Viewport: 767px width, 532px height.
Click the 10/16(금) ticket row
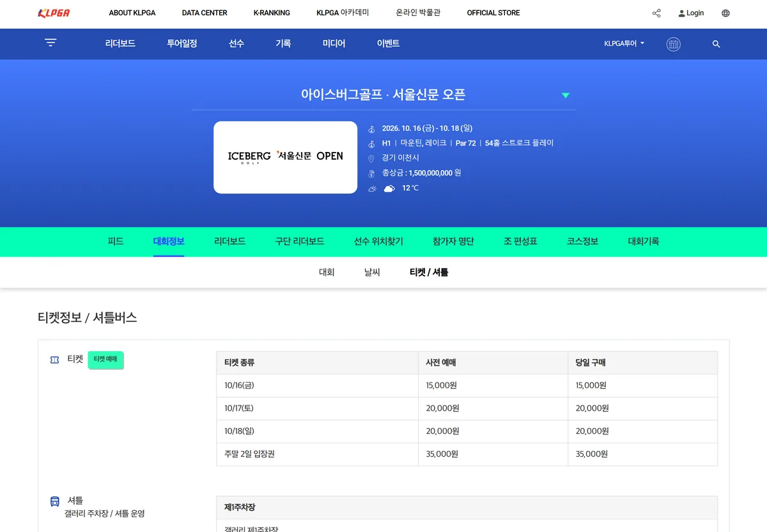tap(467, 386)
